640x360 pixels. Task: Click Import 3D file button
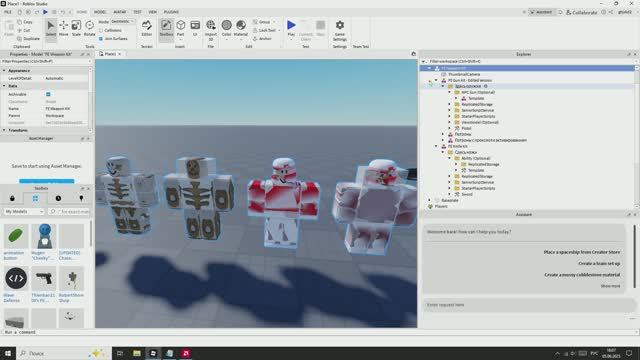coord(211,30)
